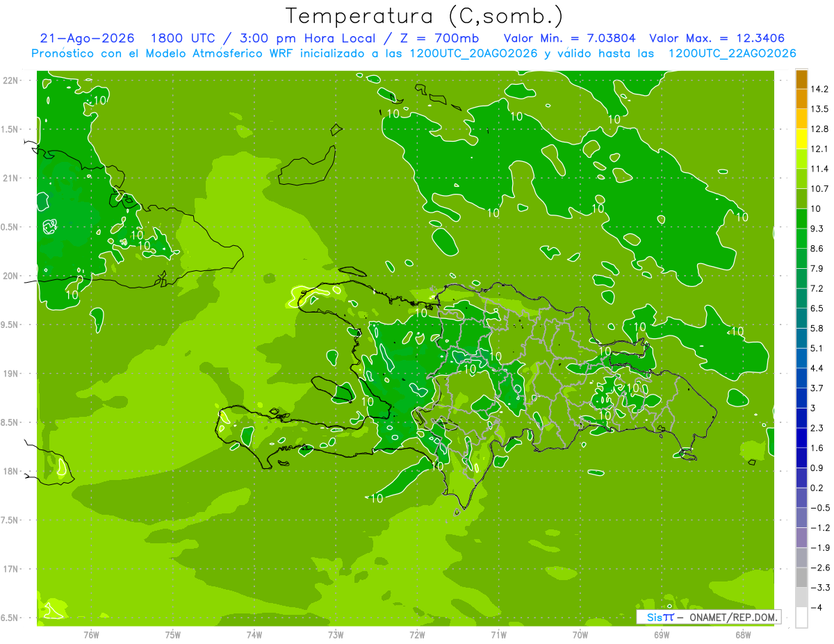The width and height of the screenshot is (834, 644).
Task: Click the "Valor Max. = 12.3406" readout
Action: click(717, 39)
